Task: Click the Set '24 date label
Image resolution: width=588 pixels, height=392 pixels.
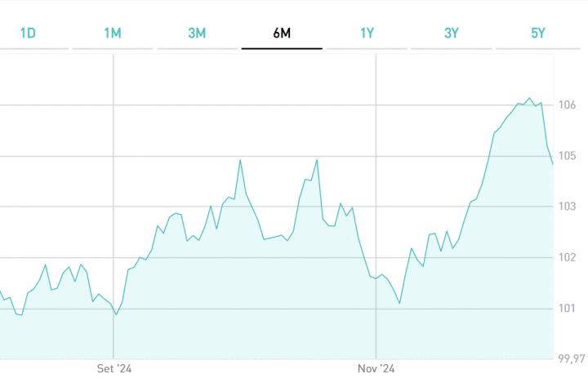Action: click(114, 369)
